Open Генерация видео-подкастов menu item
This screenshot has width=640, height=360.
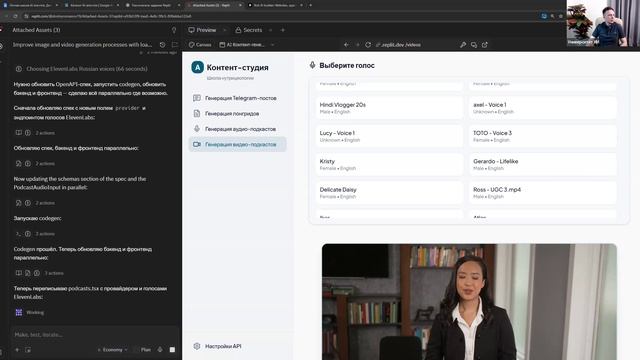(237, 144)
